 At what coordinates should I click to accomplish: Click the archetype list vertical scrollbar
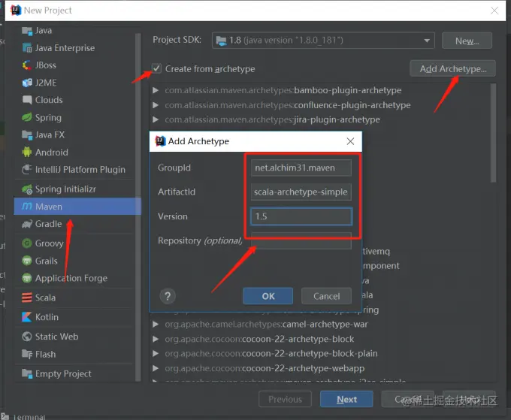(494, 133)
